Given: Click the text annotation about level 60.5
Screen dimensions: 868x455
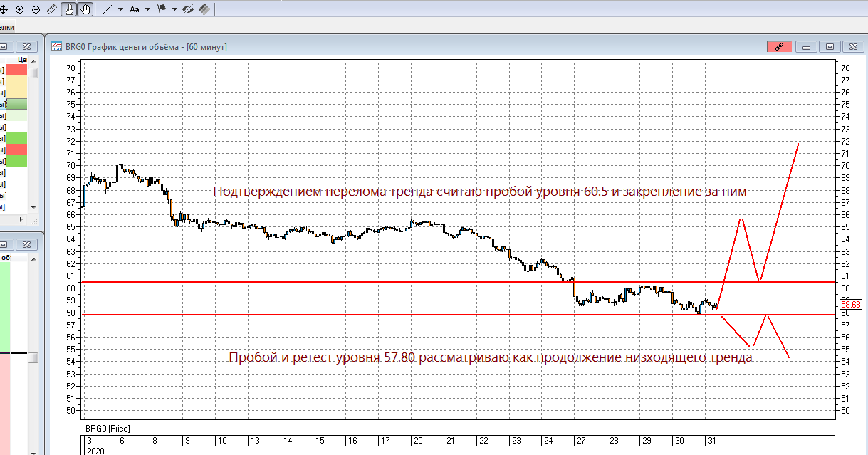Looking at the screenshot, I should (481, 192).
